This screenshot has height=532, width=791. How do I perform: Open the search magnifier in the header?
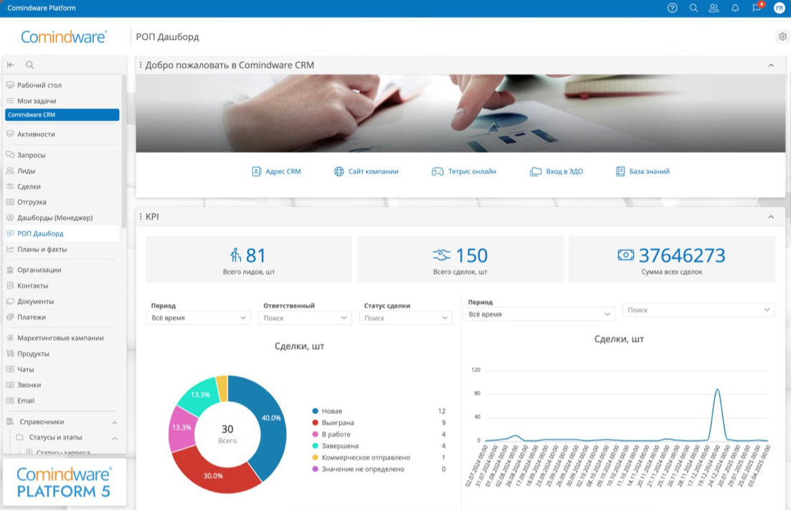(693, 8)
